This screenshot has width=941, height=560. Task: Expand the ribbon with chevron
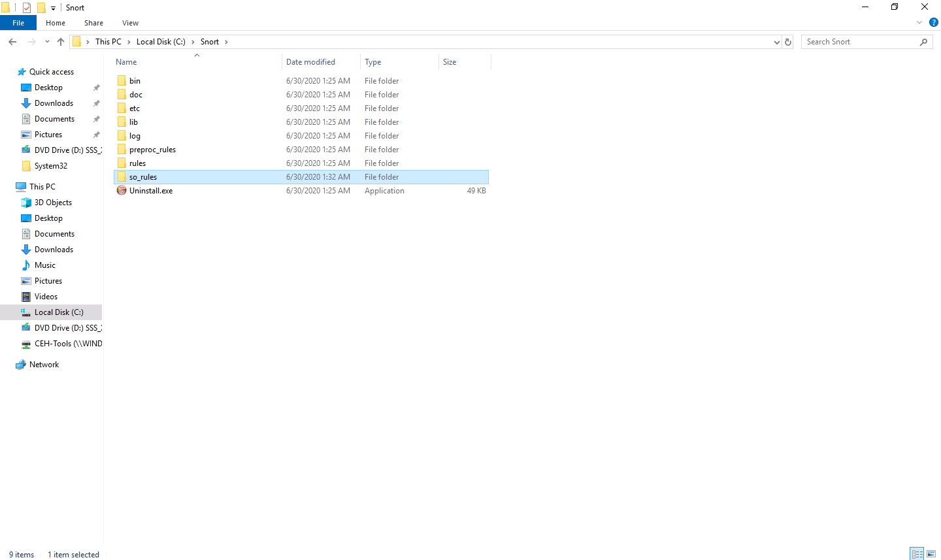919,22
